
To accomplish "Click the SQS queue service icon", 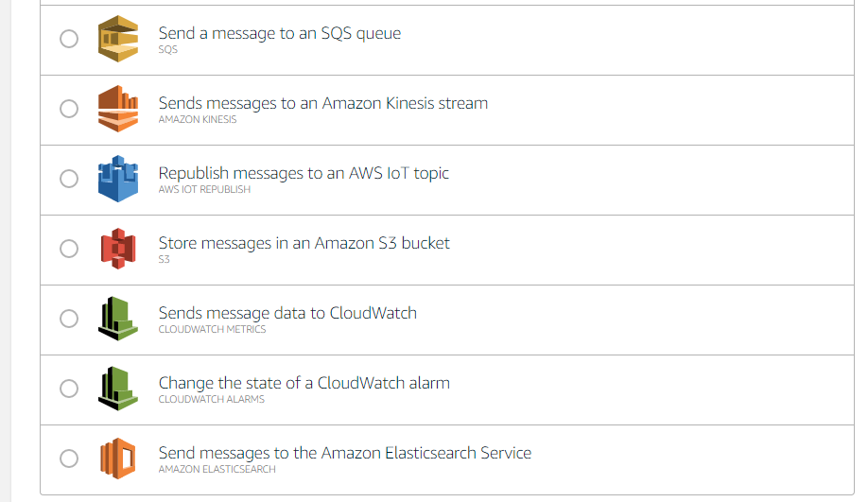I will (118, 39).
